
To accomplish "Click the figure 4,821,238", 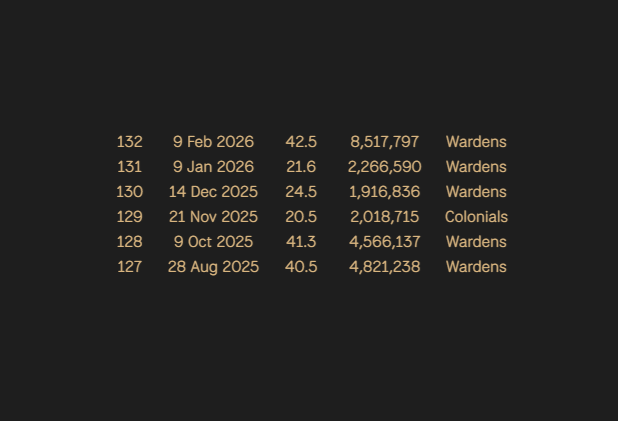I will click(385, 267).
